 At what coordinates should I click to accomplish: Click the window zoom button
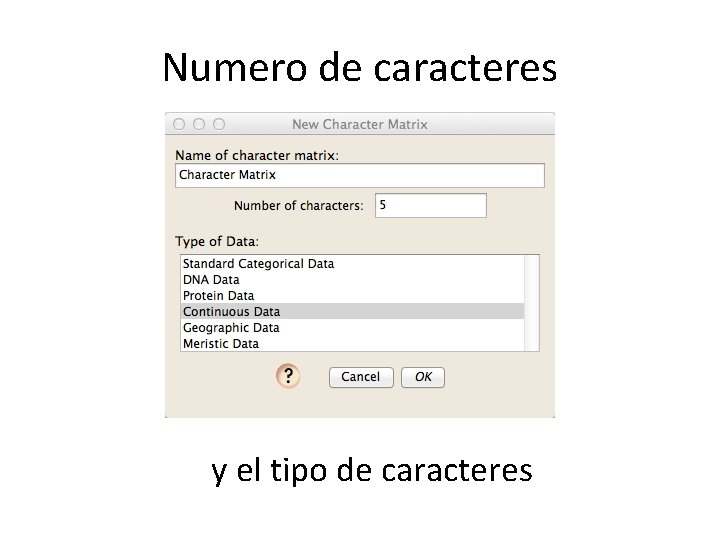219,124
